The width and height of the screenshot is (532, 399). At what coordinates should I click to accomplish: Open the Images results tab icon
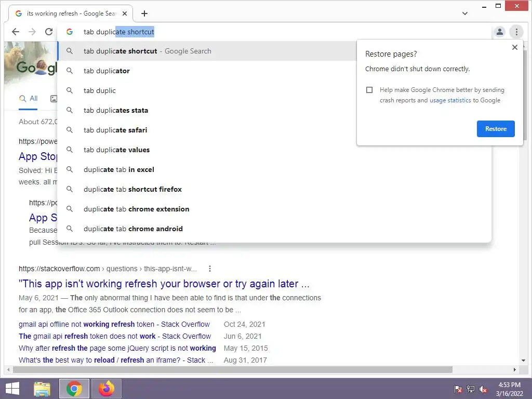pos(54,99)
